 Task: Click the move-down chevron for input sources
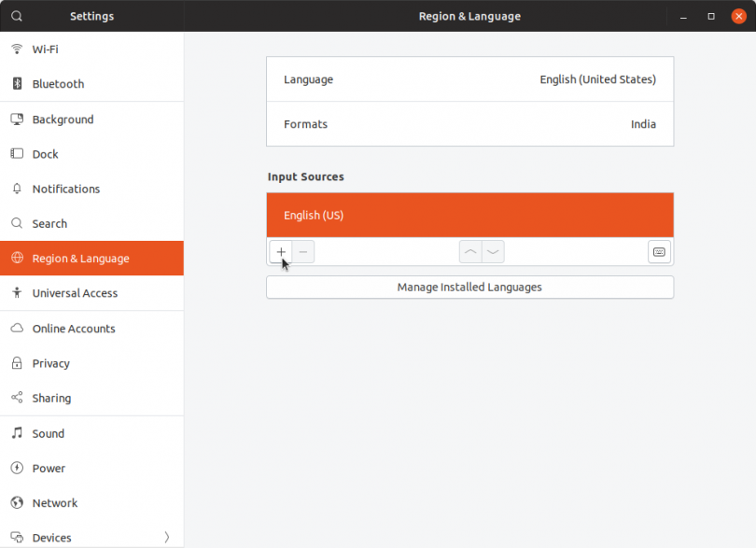pyautogui.click(x=493, y=251)
